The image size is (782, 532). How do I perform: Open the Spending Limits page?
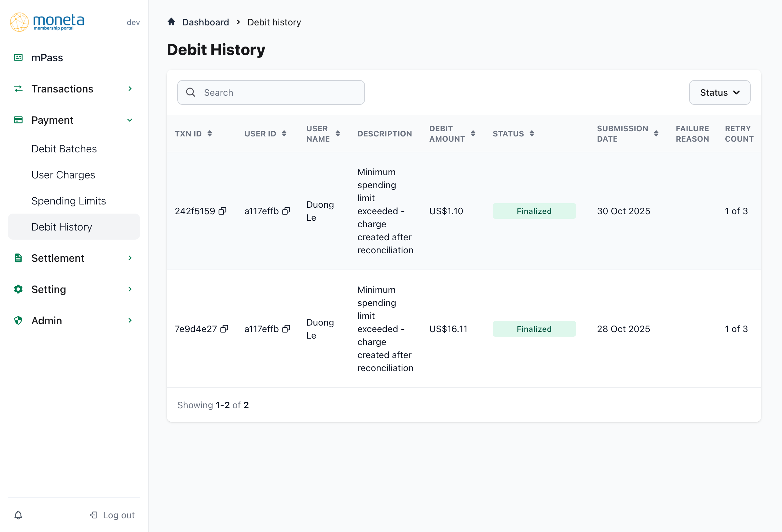pyautogui.click(x=68, y=201)
